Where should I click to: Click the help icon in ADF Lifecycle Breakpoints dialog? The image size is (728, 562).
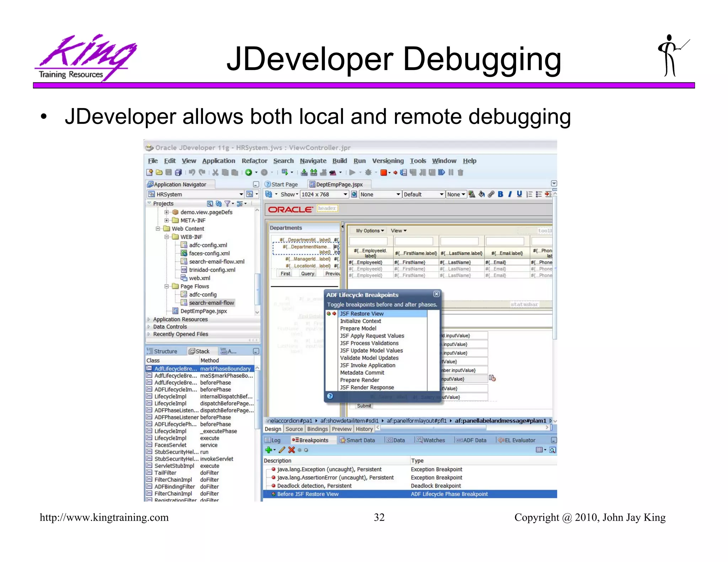pos(330,396)
